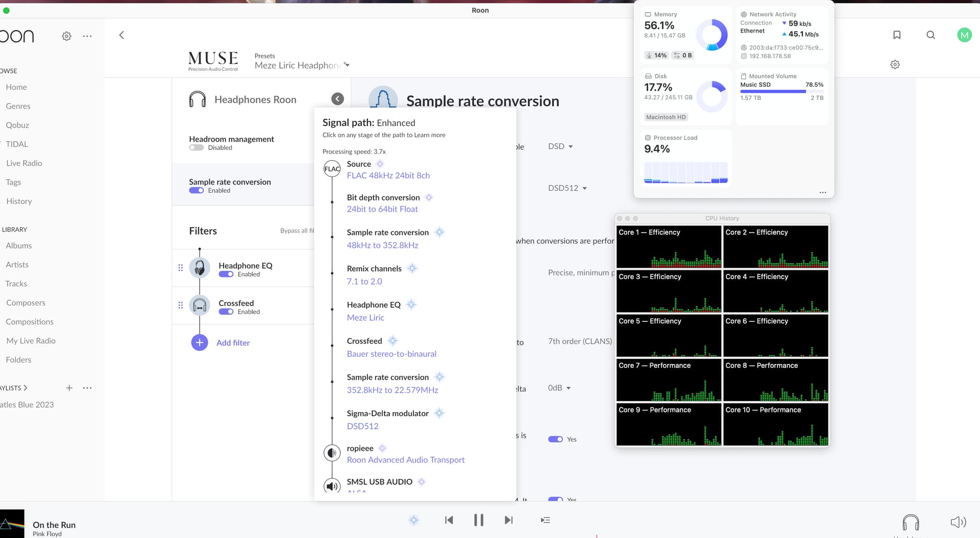
Task: Open Albums in the library sidebar
Action: point(19,246)
